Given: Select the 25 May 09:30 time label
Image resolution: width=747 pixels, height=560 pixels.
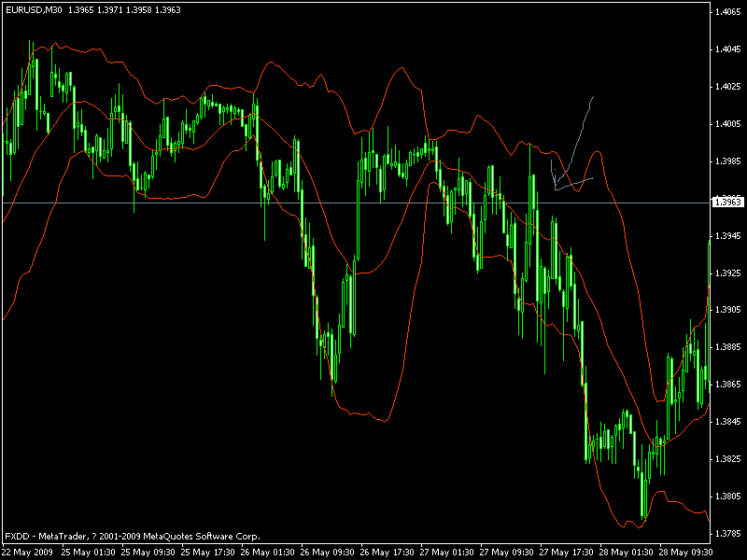Looking at the screenshot, I should 148,553.
